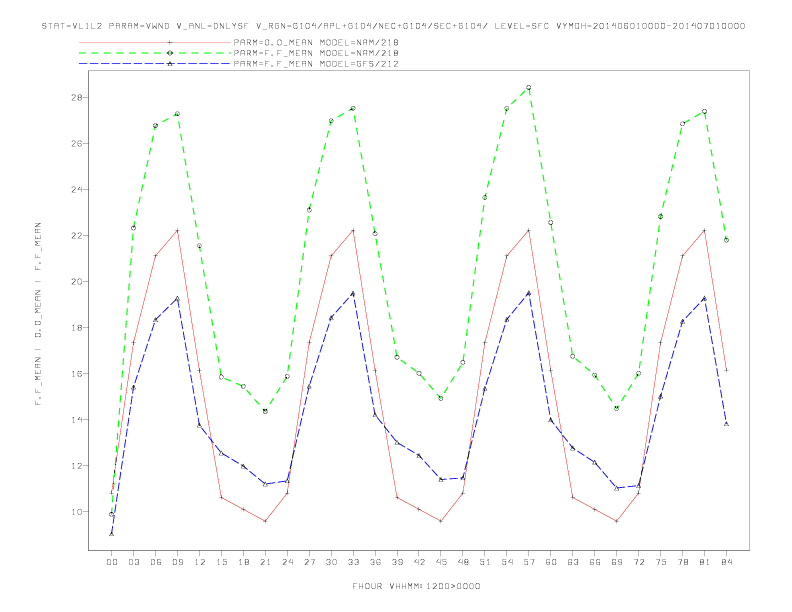Click y-axis tick label 18
The width and height of the screenshot is (792, 612).
click(x=77, y=328)
